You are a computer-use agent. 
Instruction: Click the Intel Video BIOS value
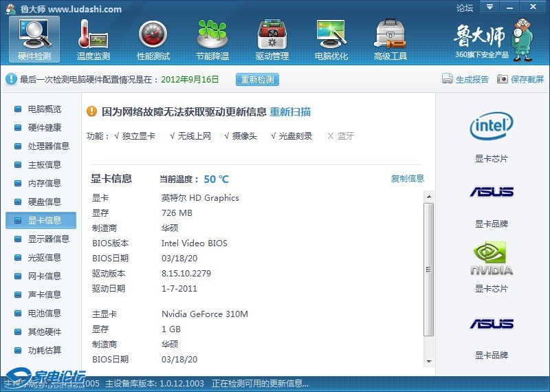pos(195,243)
